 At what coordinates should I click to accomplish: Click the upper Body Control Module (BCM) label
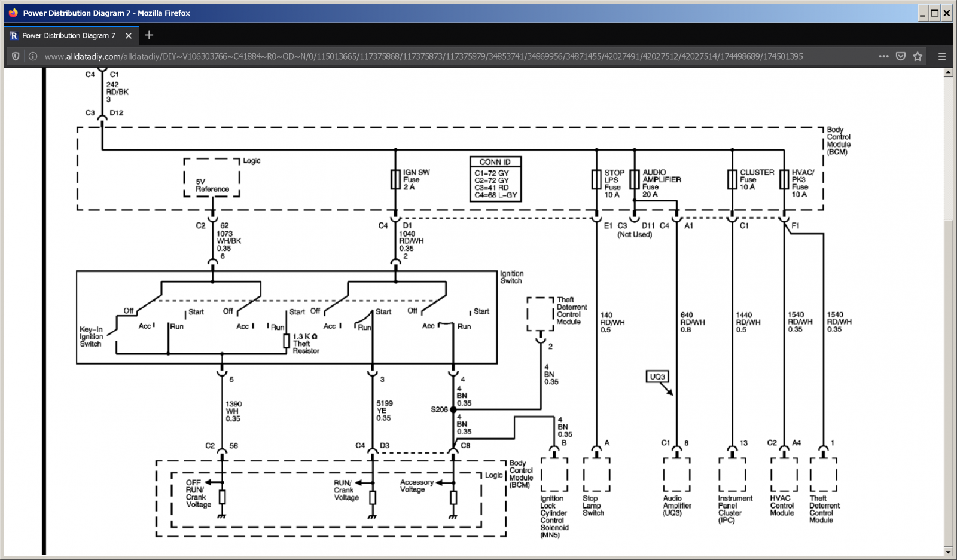tap(838, 140)
